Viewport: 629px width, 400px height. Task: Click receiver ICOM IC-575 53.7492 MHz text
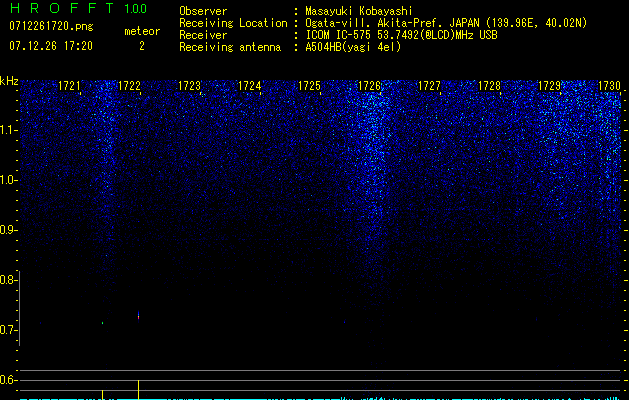click(401, 35)
